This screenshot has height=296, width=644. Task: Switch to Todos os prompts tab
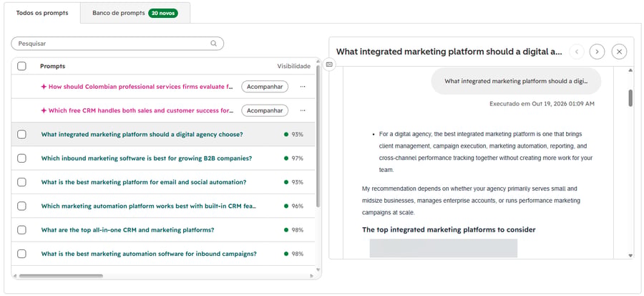(x=42, y=13)
